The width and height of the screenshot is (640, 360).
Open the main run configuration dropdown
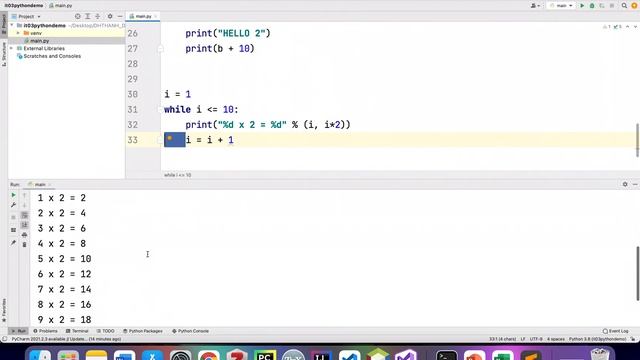[561, 6]
